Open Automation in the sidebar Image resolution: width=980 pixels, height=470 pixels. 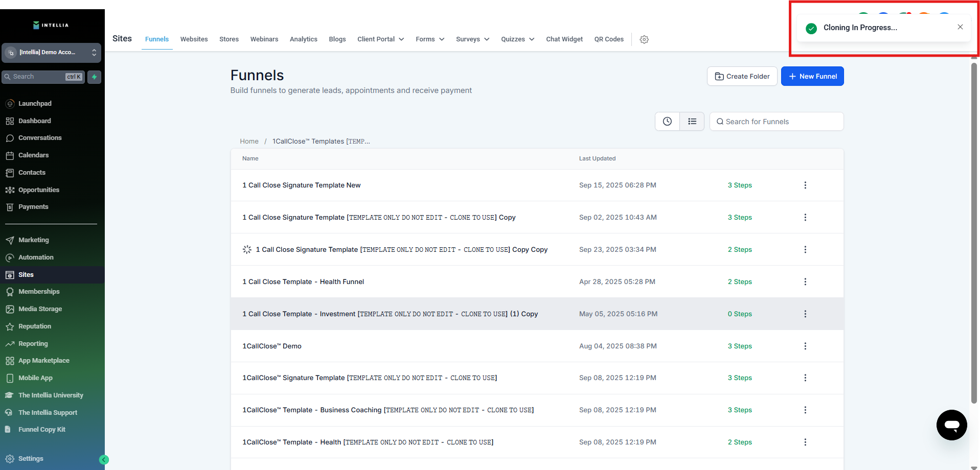(36, 257)
